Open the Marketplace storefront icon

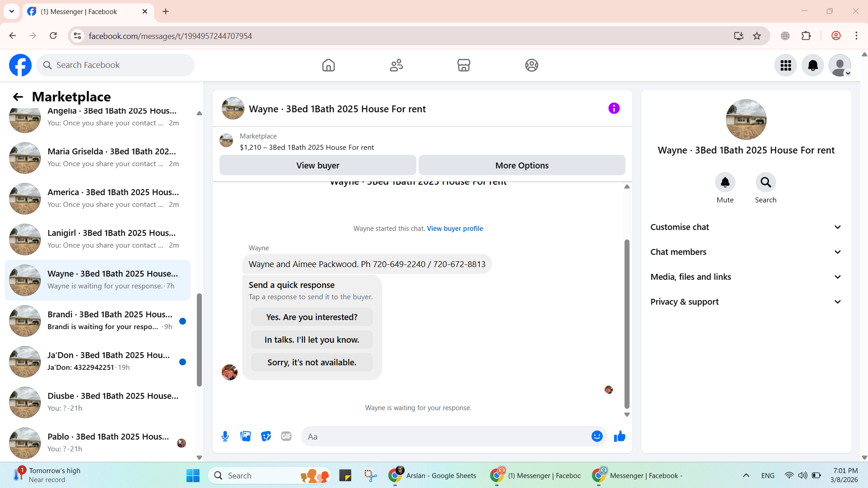[x=464, y=65]
